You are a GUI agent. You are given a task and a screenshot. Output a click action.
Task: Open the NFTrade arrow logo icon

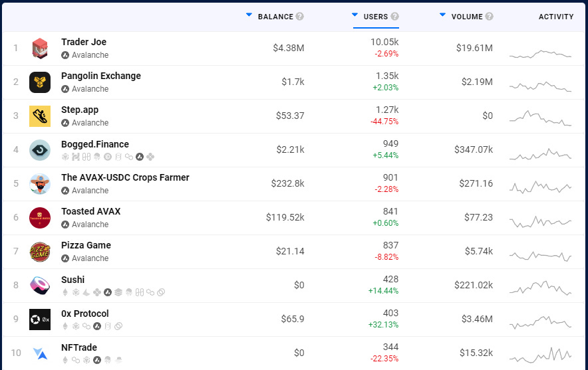coord(40,353)
